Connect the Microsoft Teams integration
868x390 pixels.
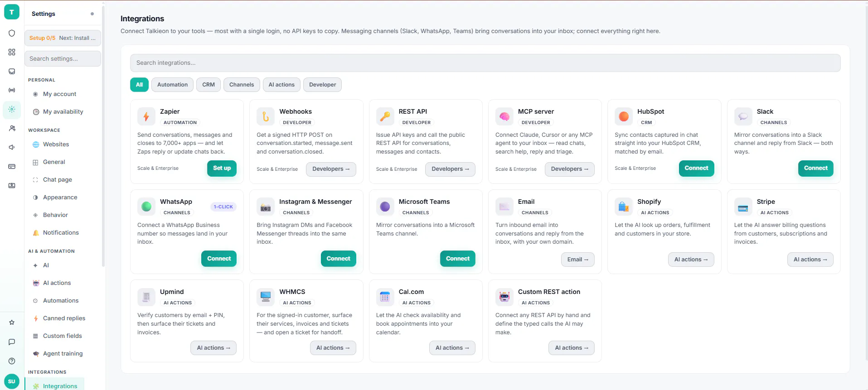click(x=457, y=259)
